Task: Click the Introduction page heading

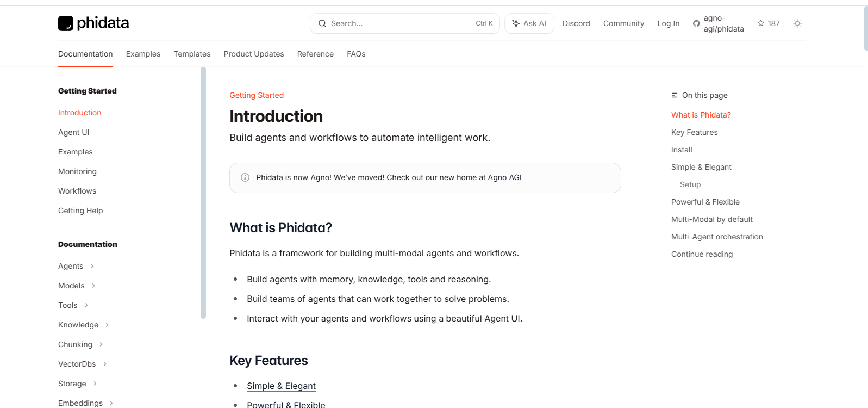Action: pos(276,116)
